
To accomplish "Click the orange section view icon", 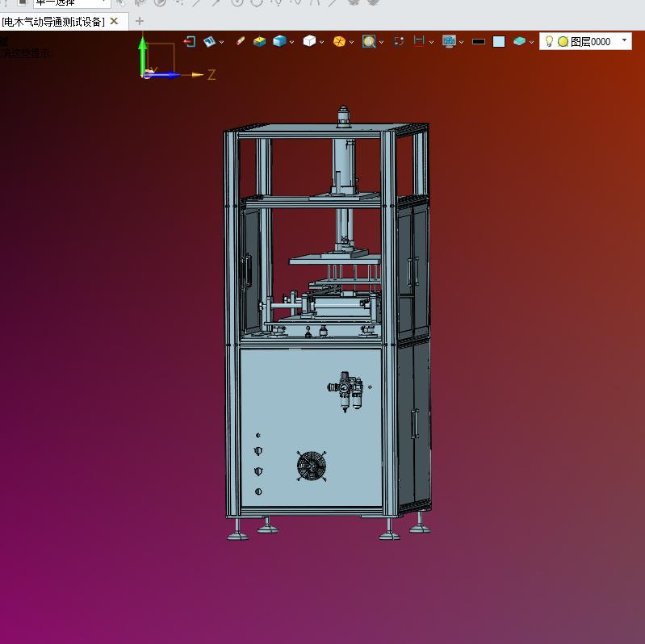I will 339,41.
